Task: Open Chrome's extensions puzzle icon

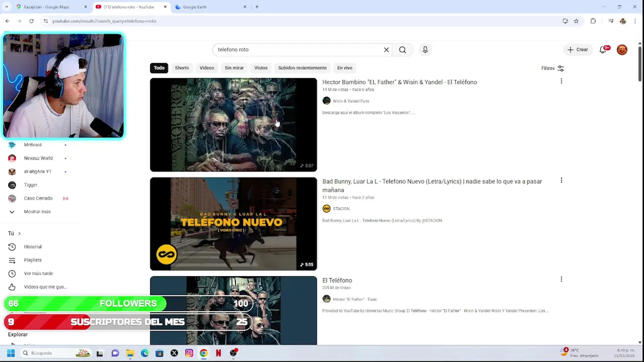Action: point(593,21)
